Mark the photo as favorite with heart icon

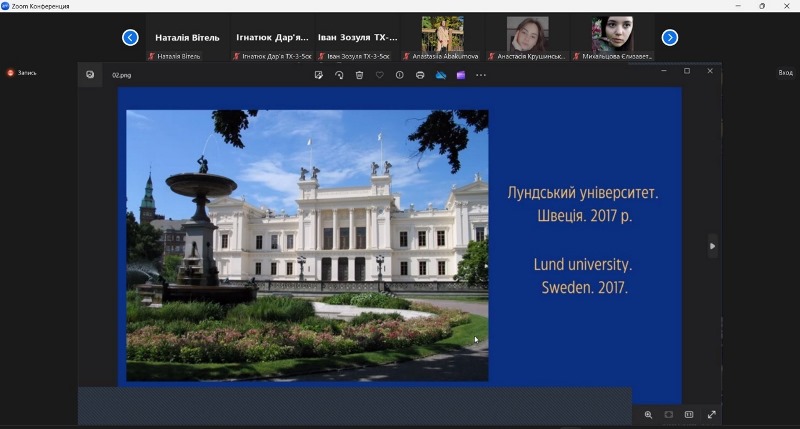379,75
